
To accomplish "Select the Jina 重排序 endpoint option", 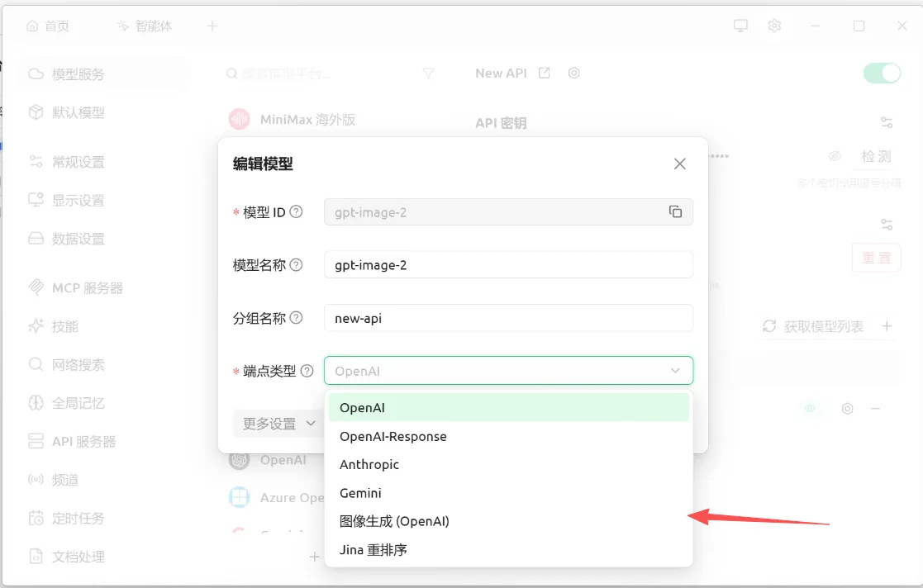I will 508,550.
